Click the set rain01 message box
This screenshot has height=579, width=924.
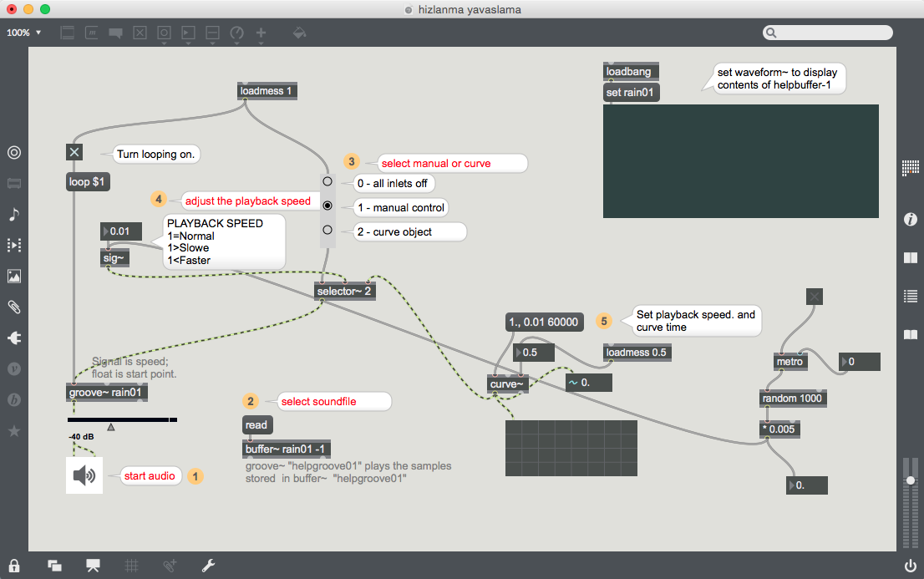coord(632,93)
